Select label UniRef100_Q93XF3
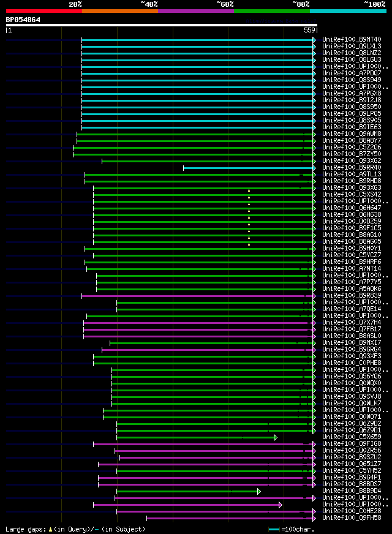The width and height of the screenshot is (392, 534). point(352,356)
